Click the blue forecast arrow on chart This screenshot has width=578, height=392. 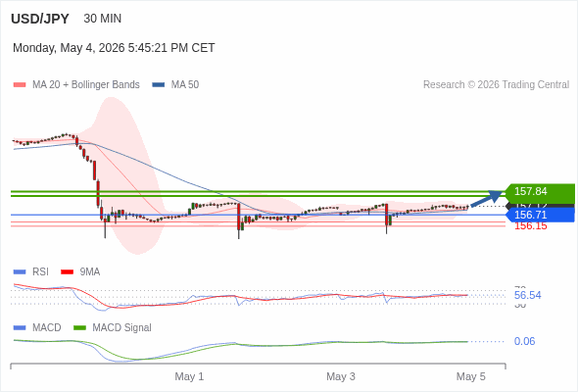coord(487,198)
